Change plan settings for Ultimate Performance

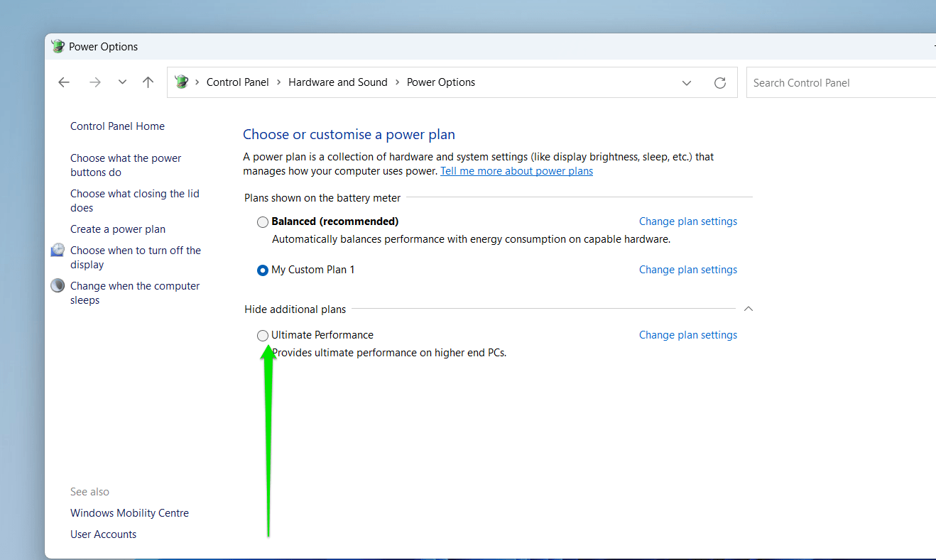(688, 335)
